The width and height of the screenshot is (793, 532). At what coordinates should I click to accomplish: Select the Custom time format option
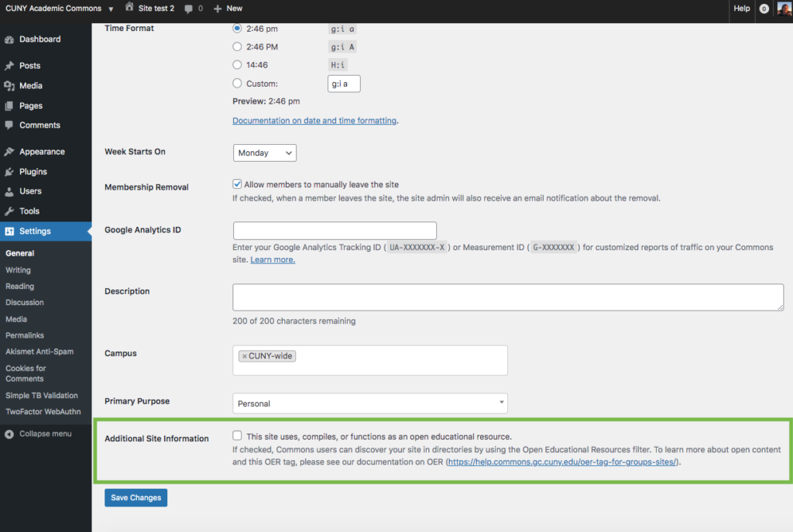pyautogui.click(x=237, y=83)
